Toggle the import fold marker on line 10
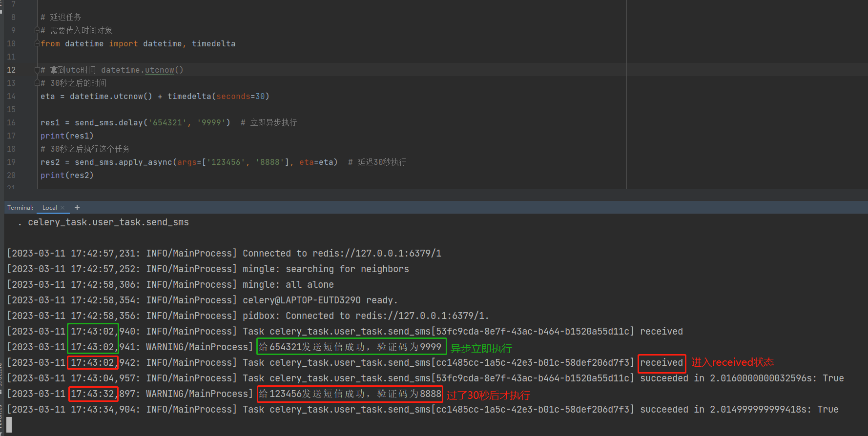Image resolution: width=868 pixels, height=436 pixels. pyautogui.click(x=37, y=43)
